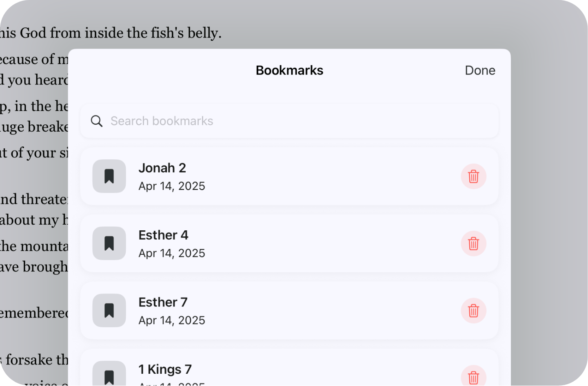Delete the Jonah 2 bookmark
Screen dimensions: 588x386
pyautogui.click(x=473, y=176)
